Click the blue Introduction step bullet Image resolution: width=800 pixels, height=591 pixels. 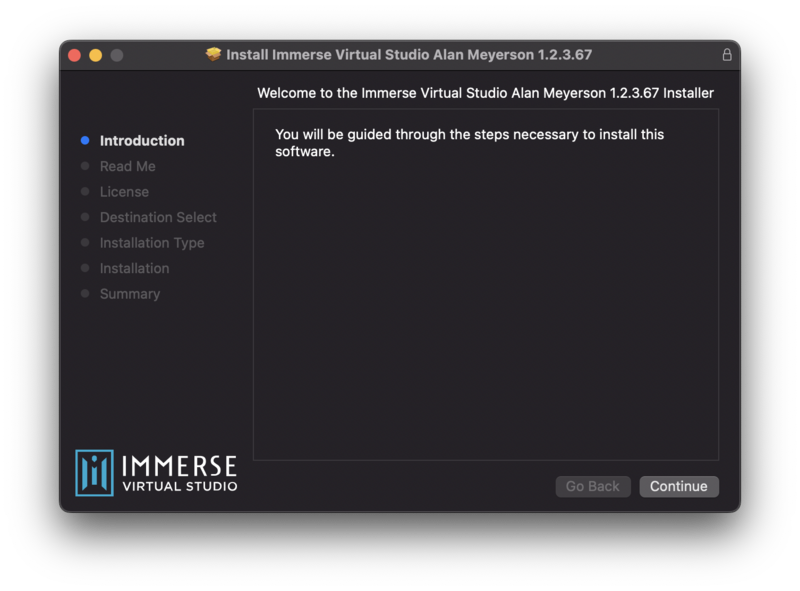tap(85, 141)
